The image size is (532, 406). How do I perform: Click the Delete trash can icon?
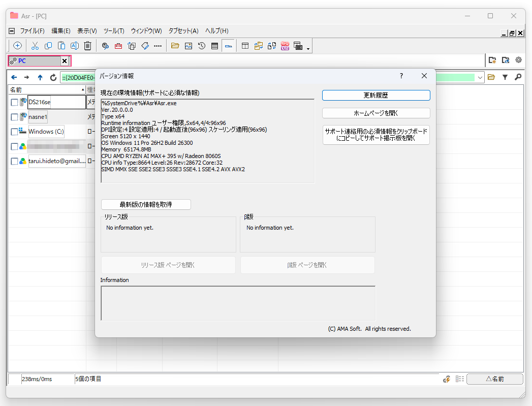point(87,46)
